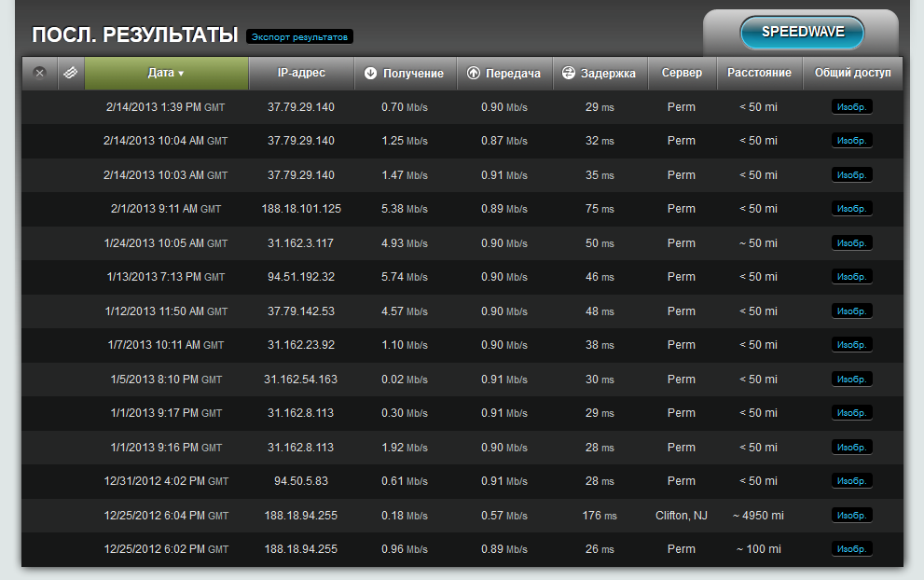Click the ping icon beside Задержка
This screenshot has height=580, width=924.
[568, 73]
